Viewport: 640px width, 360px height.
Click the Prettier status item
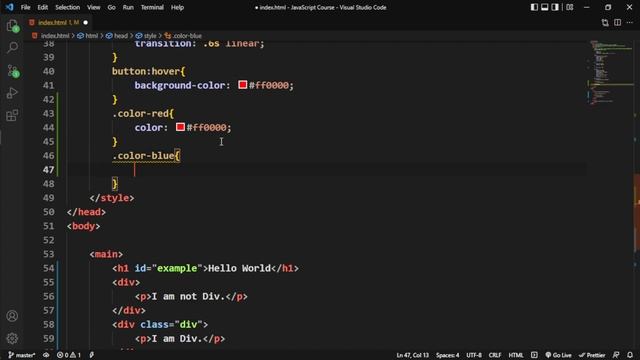[592, 355]
